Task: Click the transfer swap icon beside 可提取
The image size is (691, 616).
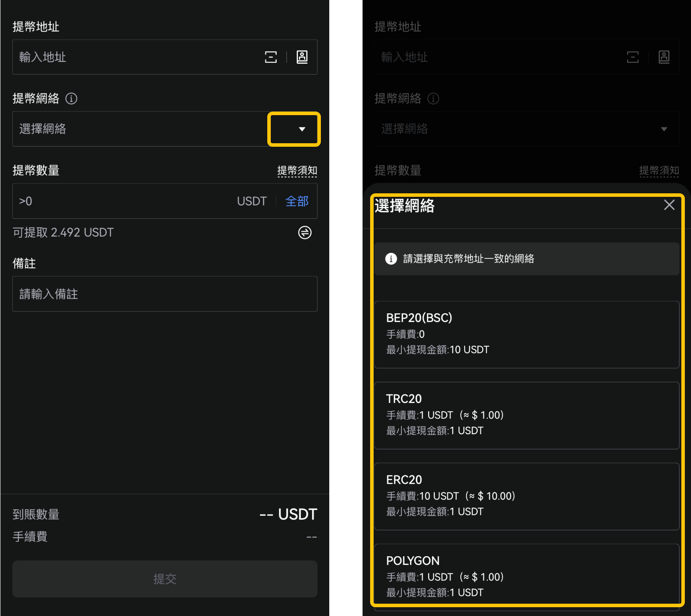Action: point(305,232)
